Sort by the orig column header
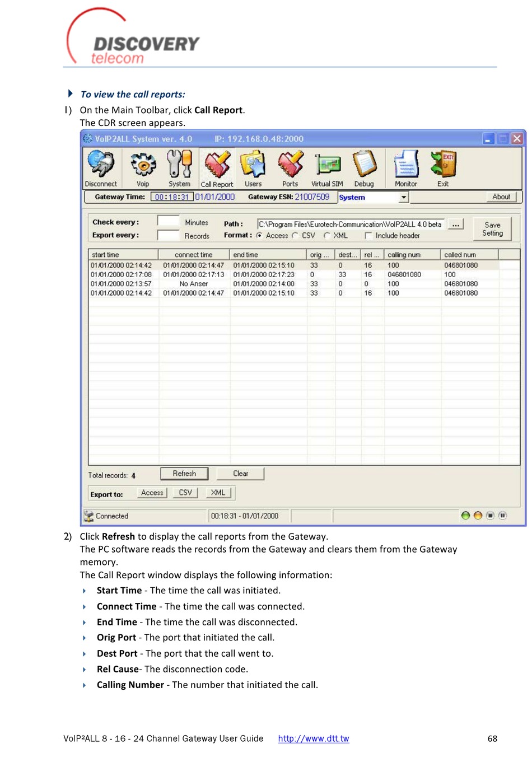 click(x=321, y=255)
